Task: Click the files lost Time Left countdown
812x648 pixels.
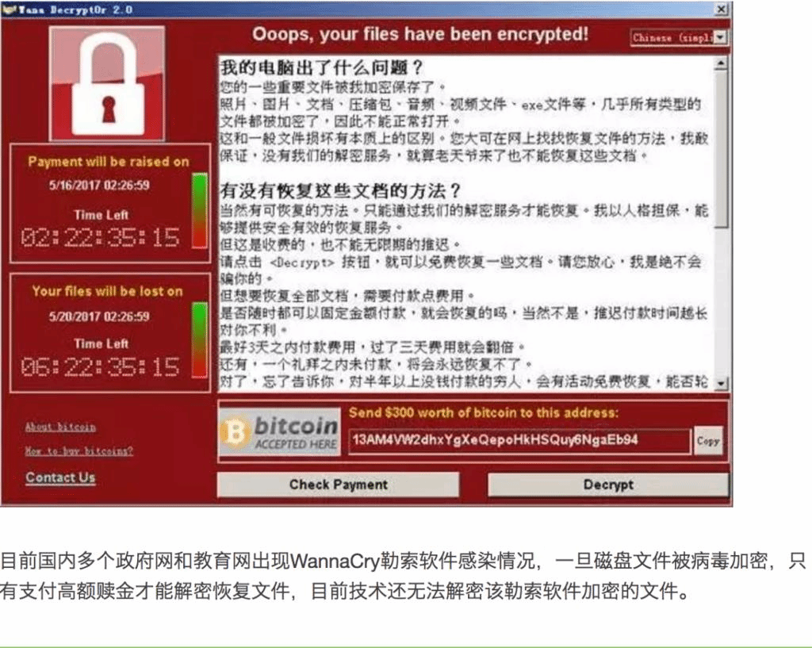Action: pos(101,367)
